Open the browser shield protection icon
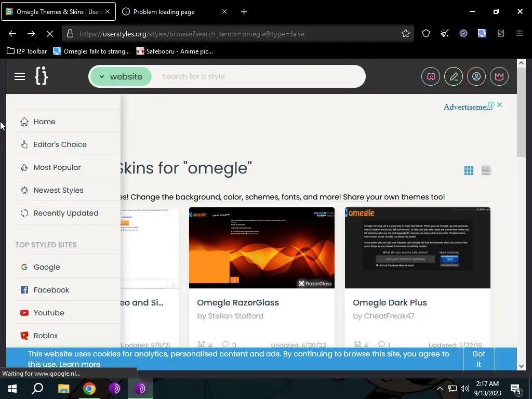The width and height of the screenshot is (532, 399). point(426,33)
